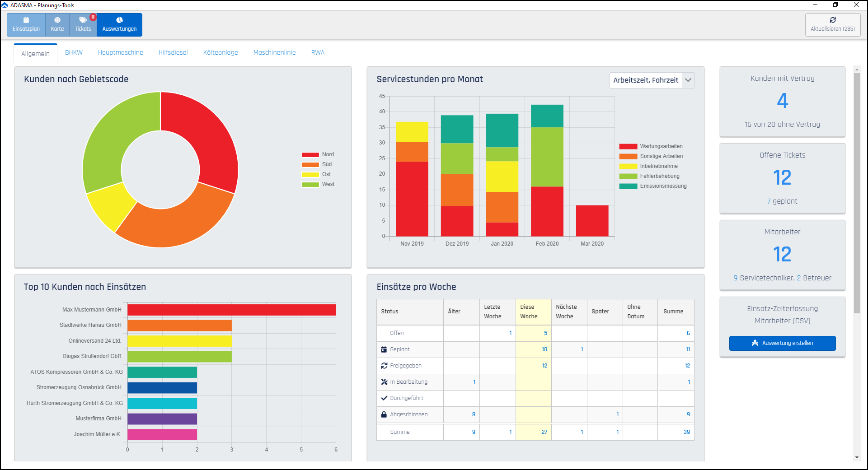The image size is (868, 470).
Task: Select the Auswertungen pie chart button
Action: (x=119, y=24)
